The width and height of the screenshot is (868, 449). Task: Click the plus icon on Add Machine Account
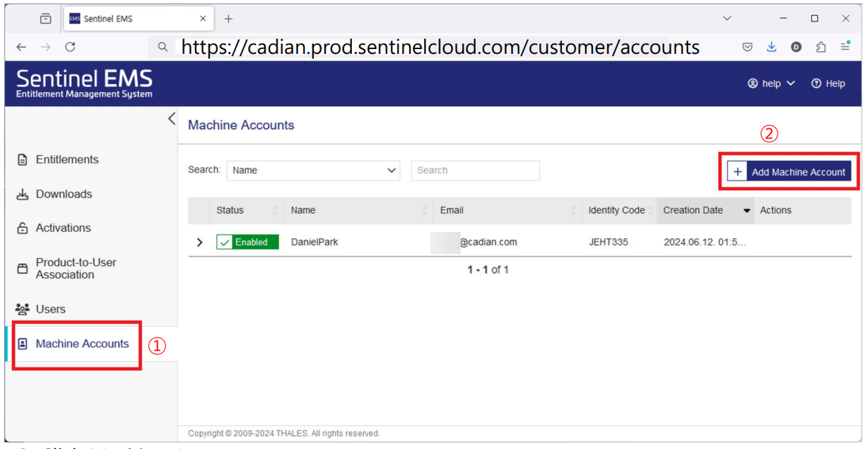736,172
